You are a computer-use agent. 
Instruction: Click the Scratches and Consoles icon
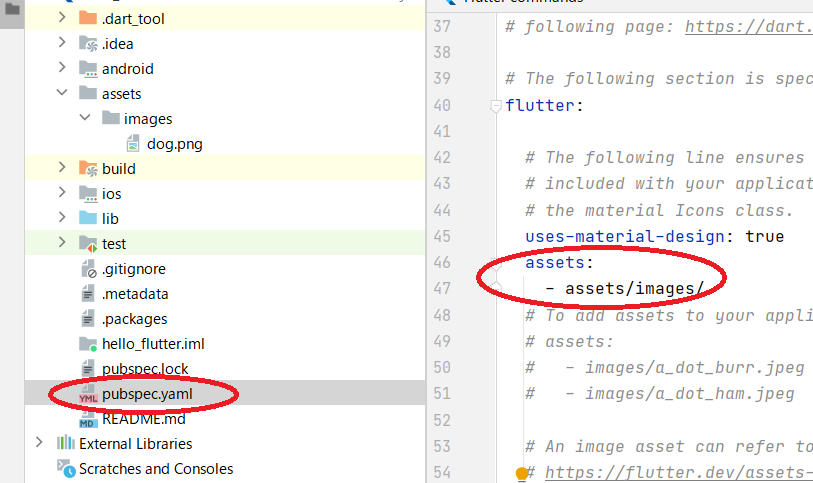[66, 468]
